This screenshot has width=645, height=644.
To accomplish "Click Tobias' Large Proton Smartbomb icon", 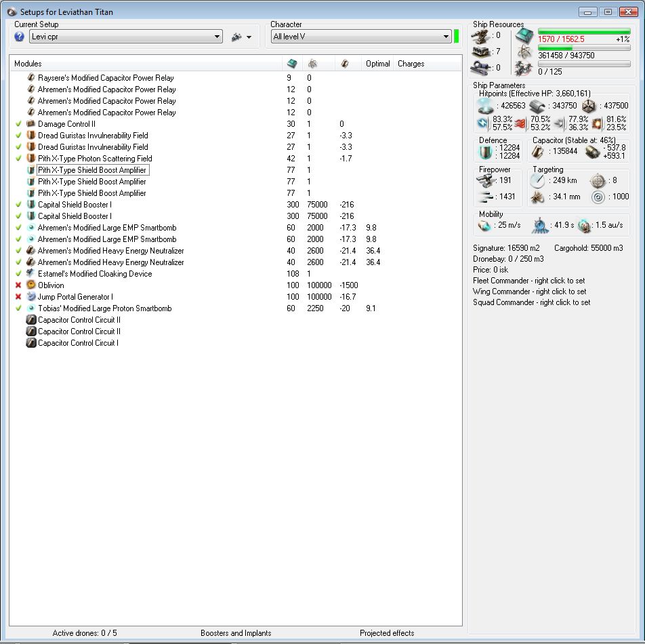I will pos(31,308).
